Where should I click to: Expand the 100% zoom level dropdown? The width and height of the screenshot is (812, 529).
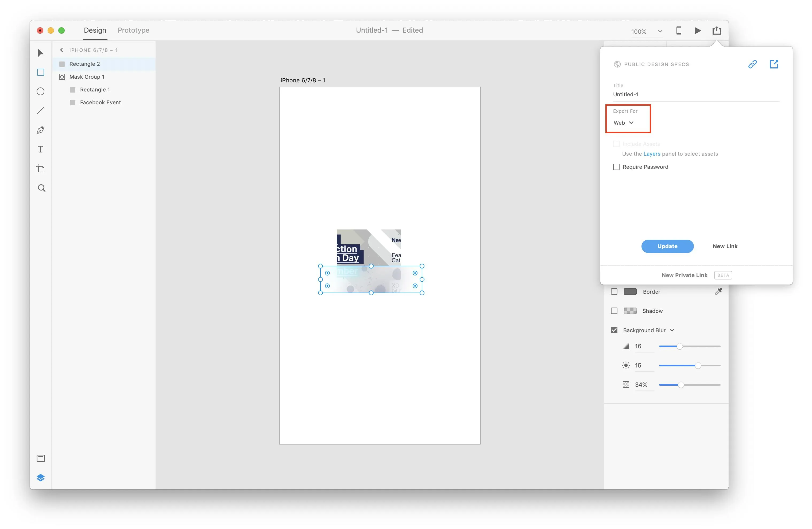[x=660, y=31]
